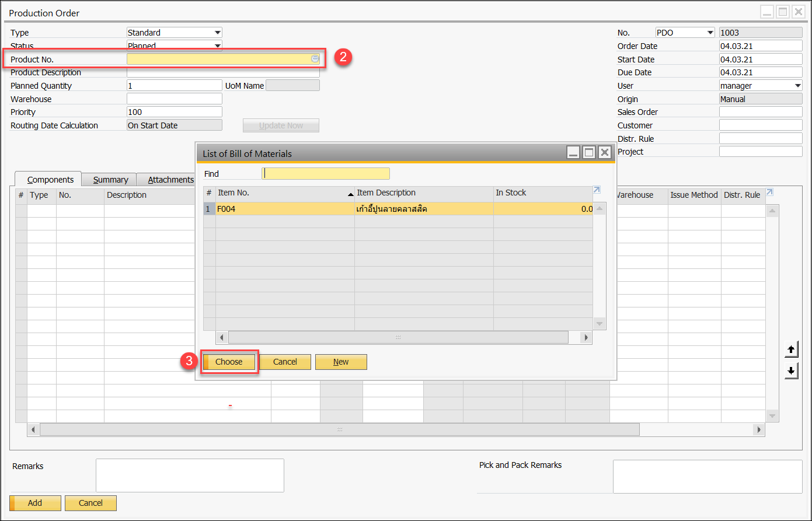Click the Components grid scrollbar's left arrow

coord(33,429)
